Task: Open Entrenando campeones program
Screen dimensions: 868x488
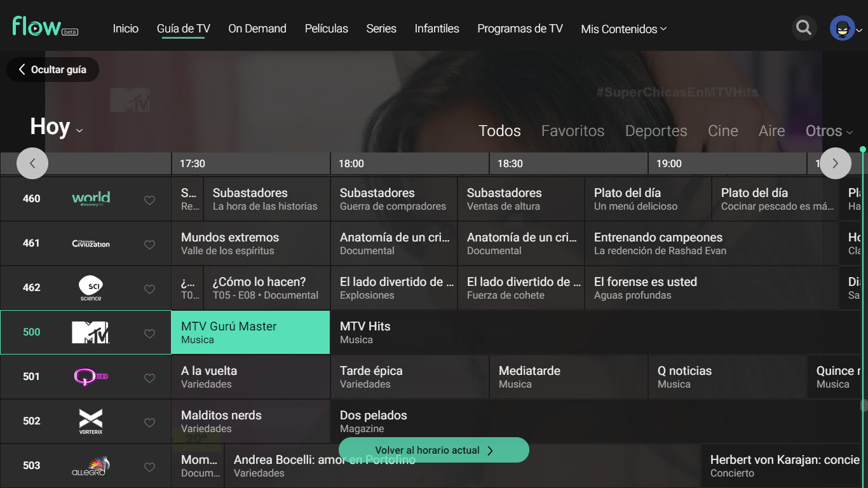Action: coord(712,243)
